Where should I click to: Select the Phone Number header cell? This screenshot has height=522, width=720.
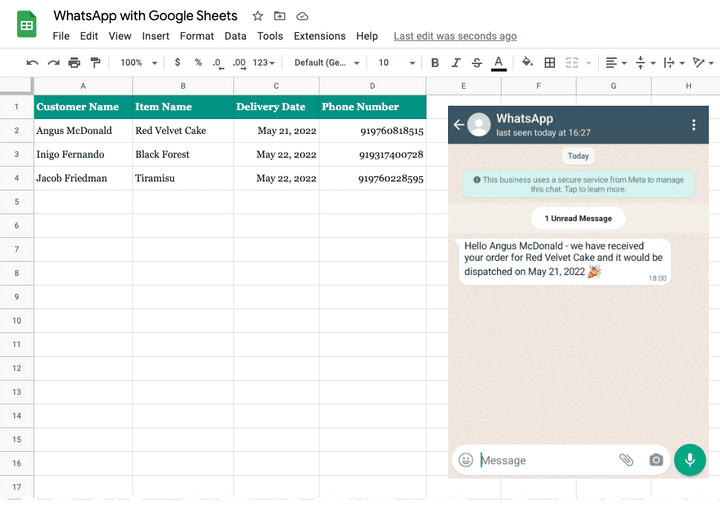tap(372, 107)
